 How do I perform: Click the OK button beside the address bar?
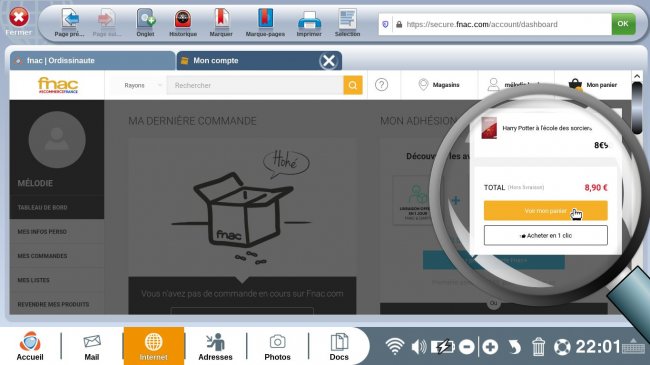623,24
